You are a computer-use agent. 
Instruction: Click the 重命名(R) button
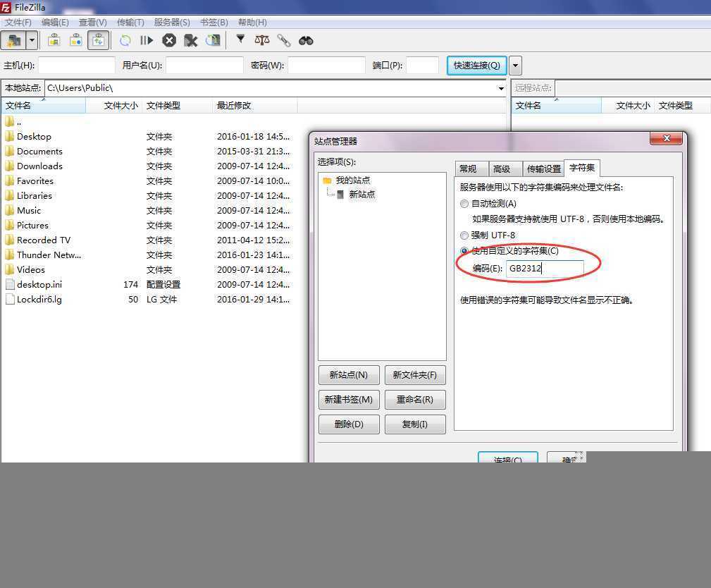[x=415, y=399]
